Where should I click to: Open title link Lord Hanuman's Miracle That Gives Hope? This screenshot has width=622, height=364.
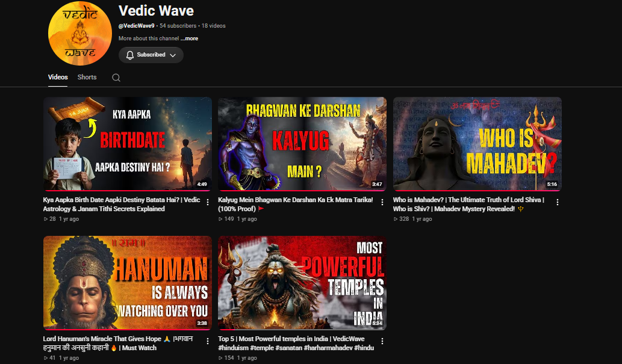click(118, 343)
